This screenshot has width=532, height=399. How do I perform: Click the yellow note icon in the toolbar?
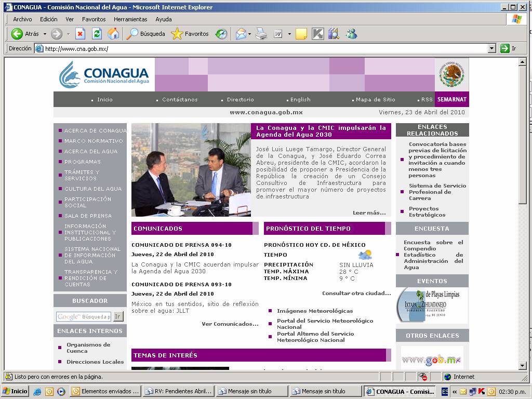(x=301, y=34)
